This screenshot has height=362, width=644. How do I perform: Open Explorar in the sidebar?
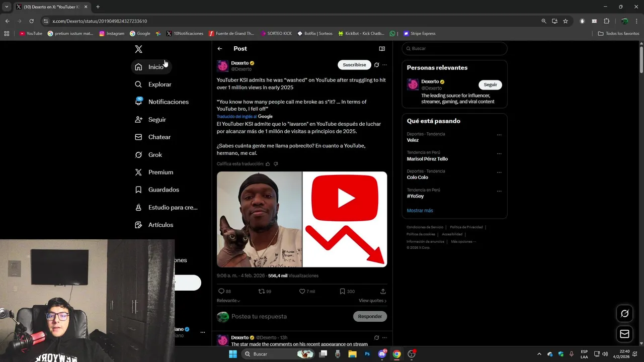(x=153, y=84)
